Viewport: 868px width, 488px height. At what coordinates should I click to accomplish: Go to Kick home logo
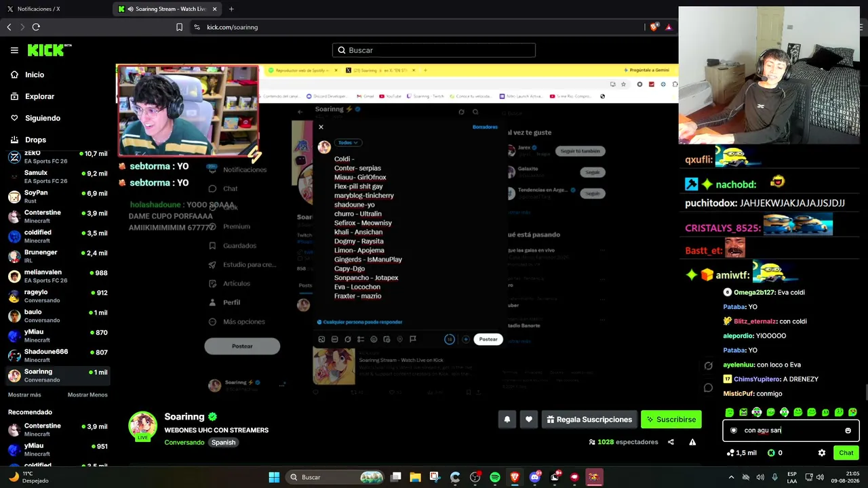point(50,50)
